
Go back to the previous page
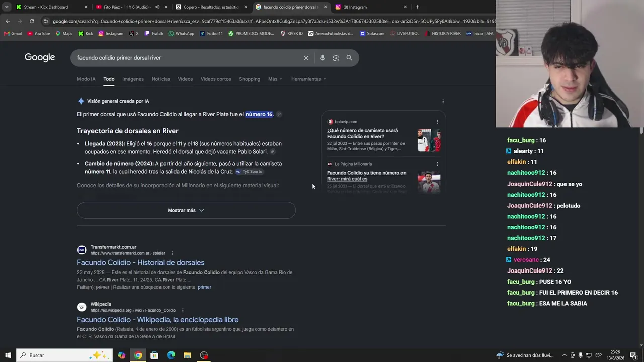pos(8,21)
